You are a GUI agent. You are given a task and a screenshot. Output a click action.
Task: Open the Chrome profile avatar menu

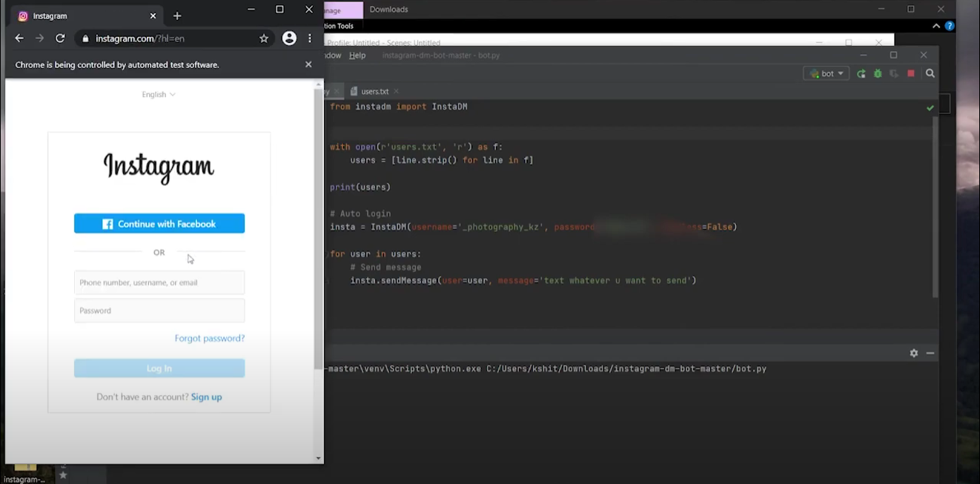(x=289, y=39)
